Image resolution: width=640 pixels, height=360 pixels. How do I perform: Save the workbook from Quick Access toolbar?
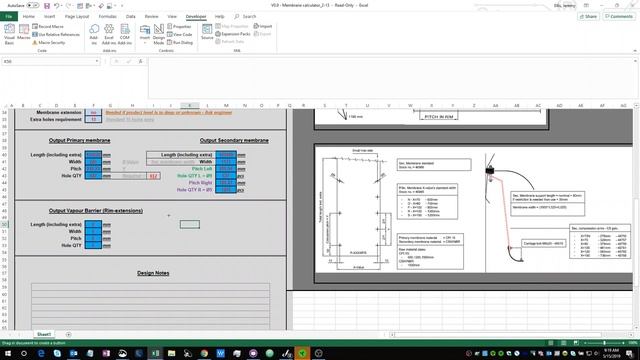[x=47, y=6]
